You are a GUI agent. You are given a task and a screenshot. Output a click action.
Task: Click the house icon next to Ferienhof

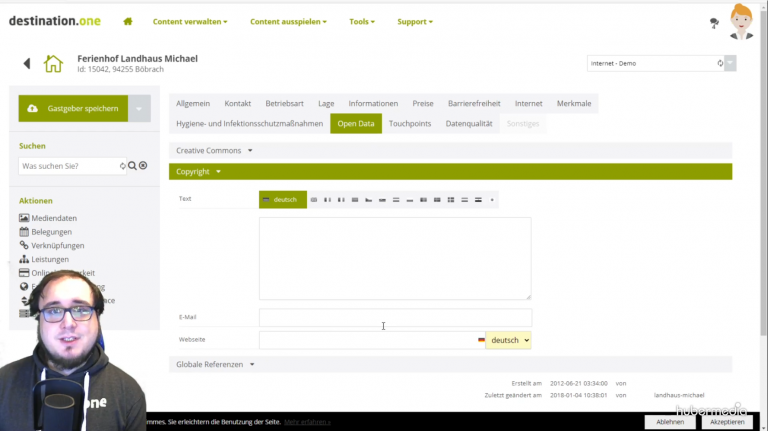53,64
